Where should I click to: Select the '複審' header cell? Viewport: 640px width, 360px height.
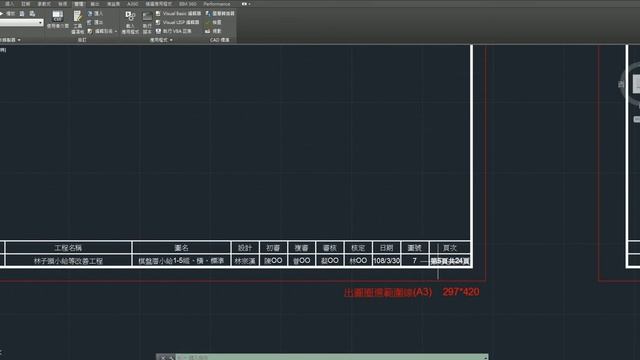click(x=301, y=248)
